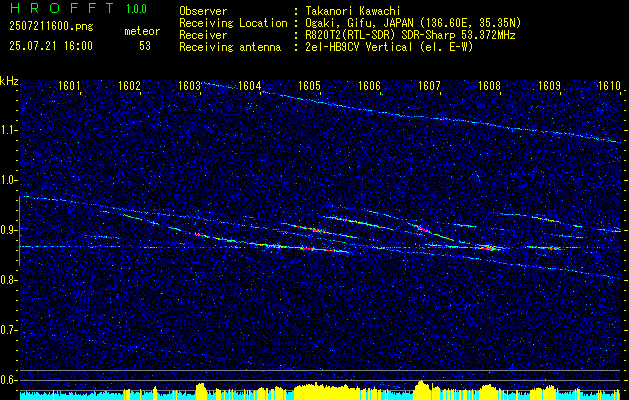629x400 pixels.
Task: Click the 1602 time marker
Action: coord(129,86)
